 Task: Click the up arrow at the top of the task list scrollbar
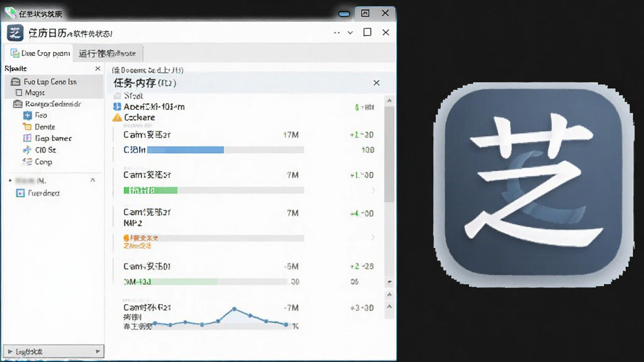point(389,101)
